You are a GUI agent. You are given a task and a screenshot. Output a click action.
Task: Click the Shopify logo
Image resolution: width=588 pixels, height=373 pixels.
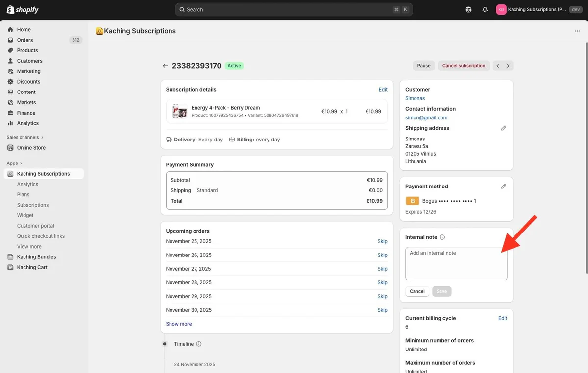click(23, 10)
